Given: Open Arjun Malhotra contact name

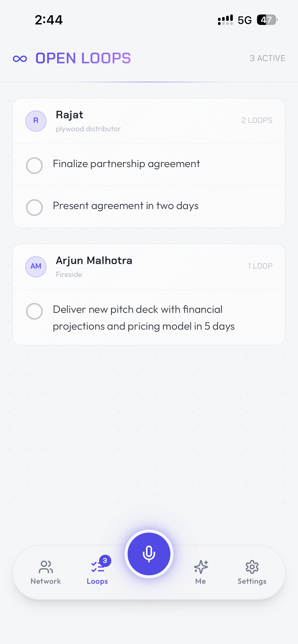Looking at the screenshot, I should click(x=94, y=261).
